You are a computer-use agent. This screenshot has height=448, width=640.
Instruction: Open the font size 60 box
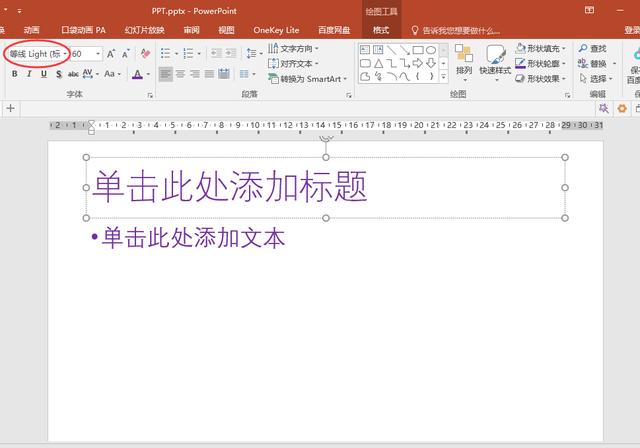86,54
